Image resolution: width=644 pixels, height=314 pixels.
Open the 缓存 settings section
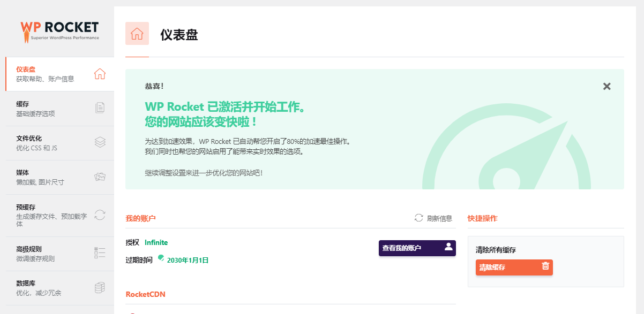point(59,109)
